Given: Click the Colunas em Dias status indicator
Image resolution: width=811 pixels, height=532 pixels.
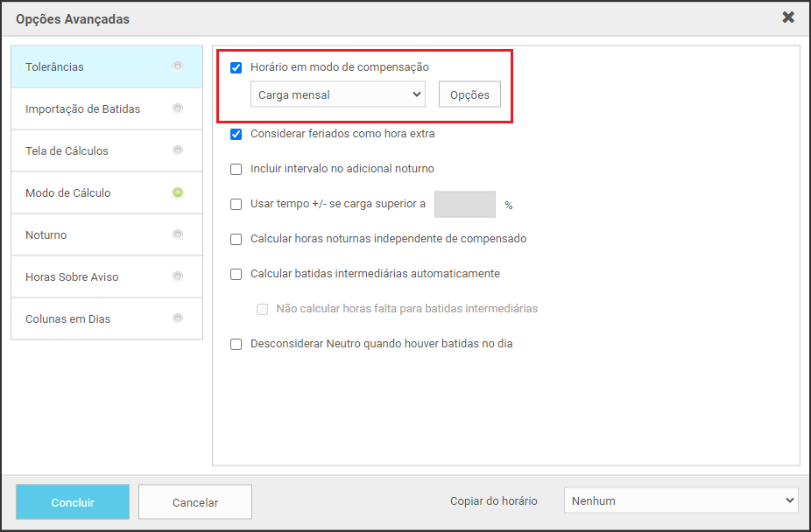Looking at the screenshot, I should [x=178, y=318].
